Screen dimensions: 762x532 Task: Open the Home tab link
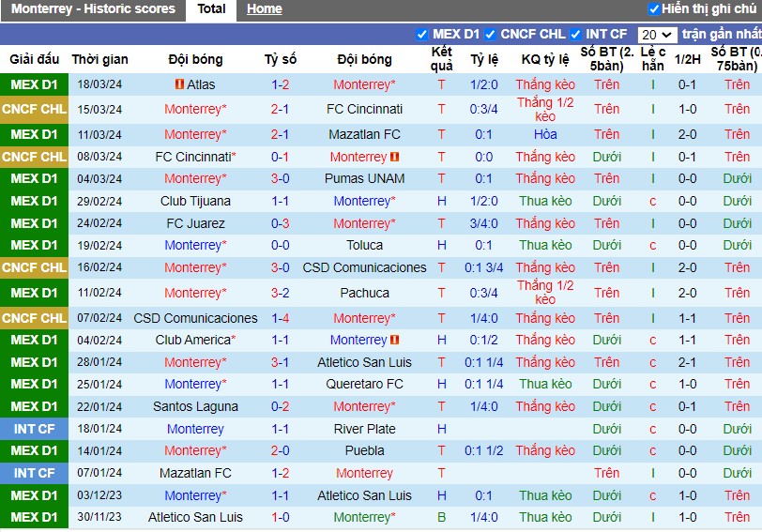264,9
